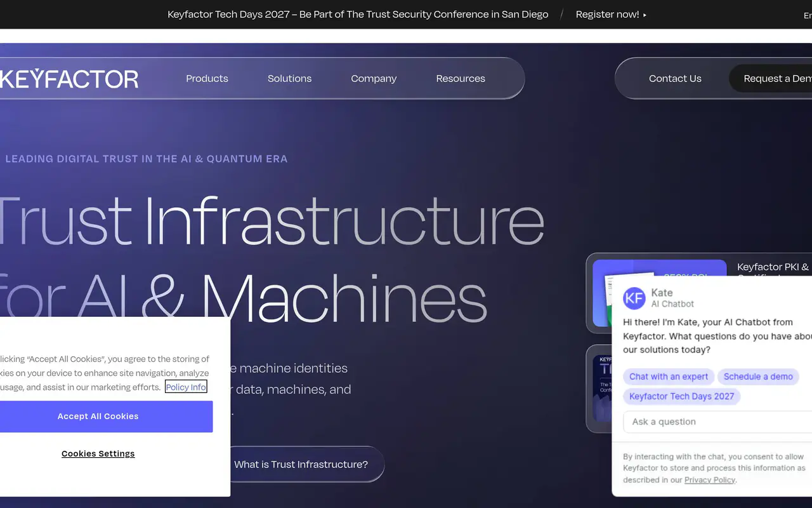Click the Leading Digital Trust tagline

[x=147, y=159]
